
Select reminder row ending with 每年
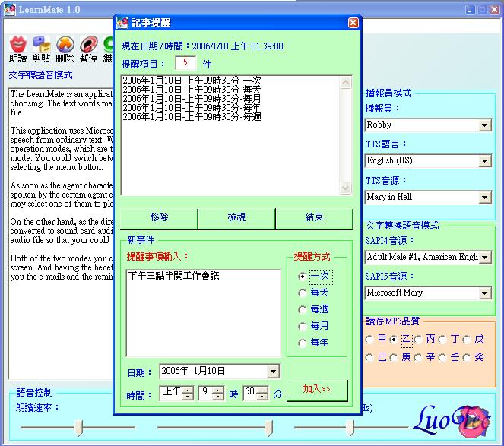(192, 107)
